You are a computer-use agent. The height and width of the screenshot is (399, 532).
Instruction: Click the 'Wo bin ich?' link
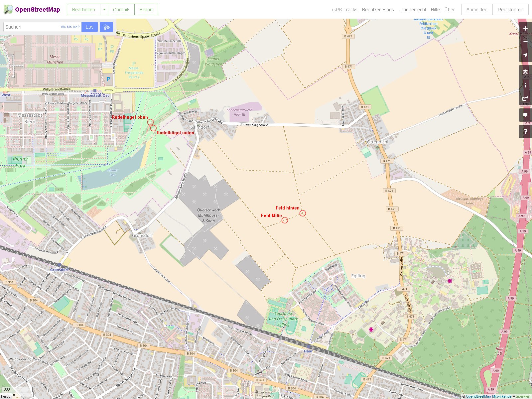pyautogui.click(x=70, y=27)
